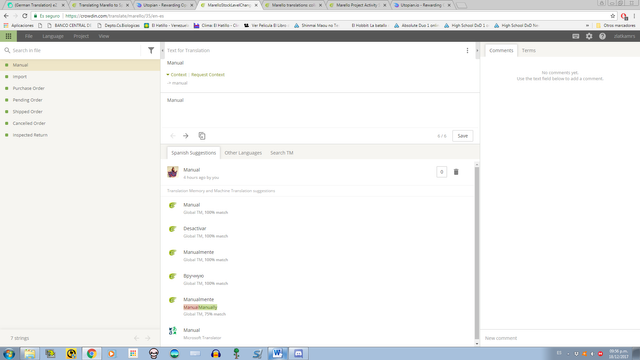Use the Desactivar TM suggestion
Image resolution: width=640 pixels, height=360 pixels.
tap(195, 229)
